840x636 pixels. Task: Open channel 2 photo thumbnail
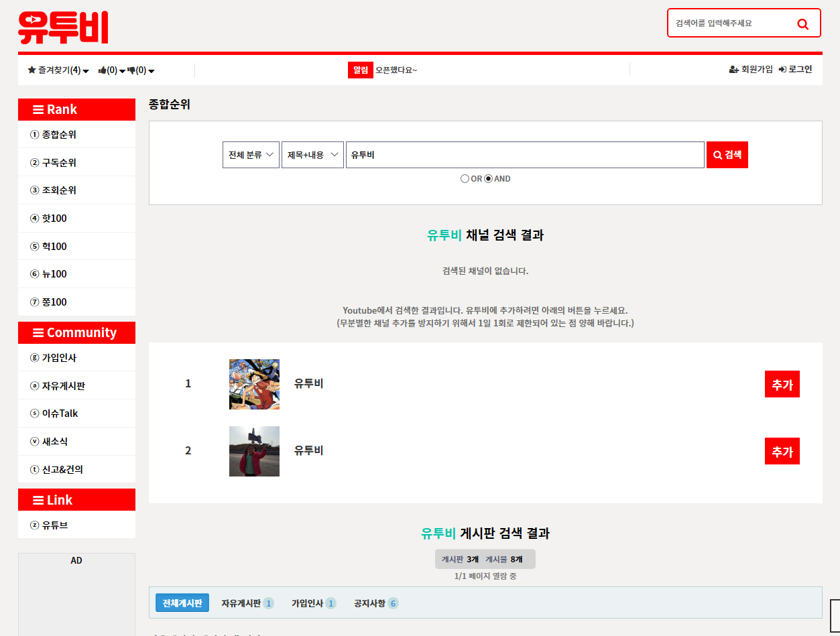tap(254, 451)
